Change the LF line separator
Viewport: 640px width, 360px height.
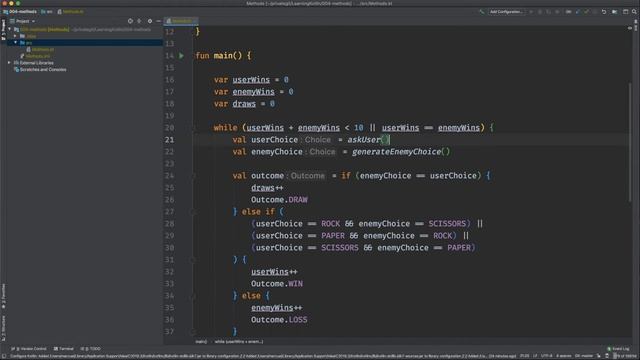[x=535, y=356]
